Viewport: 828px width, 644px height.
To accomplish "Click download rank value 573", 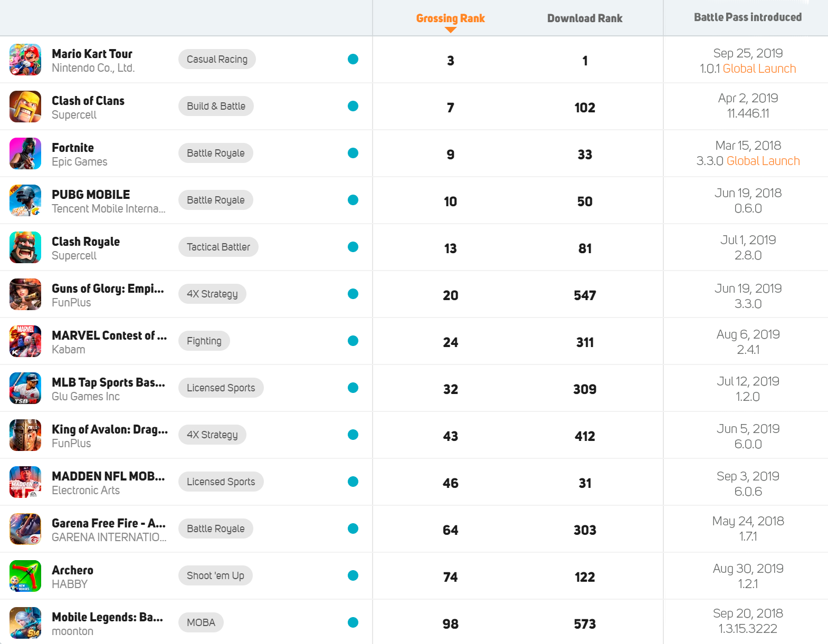I will (x=585, y=624).
